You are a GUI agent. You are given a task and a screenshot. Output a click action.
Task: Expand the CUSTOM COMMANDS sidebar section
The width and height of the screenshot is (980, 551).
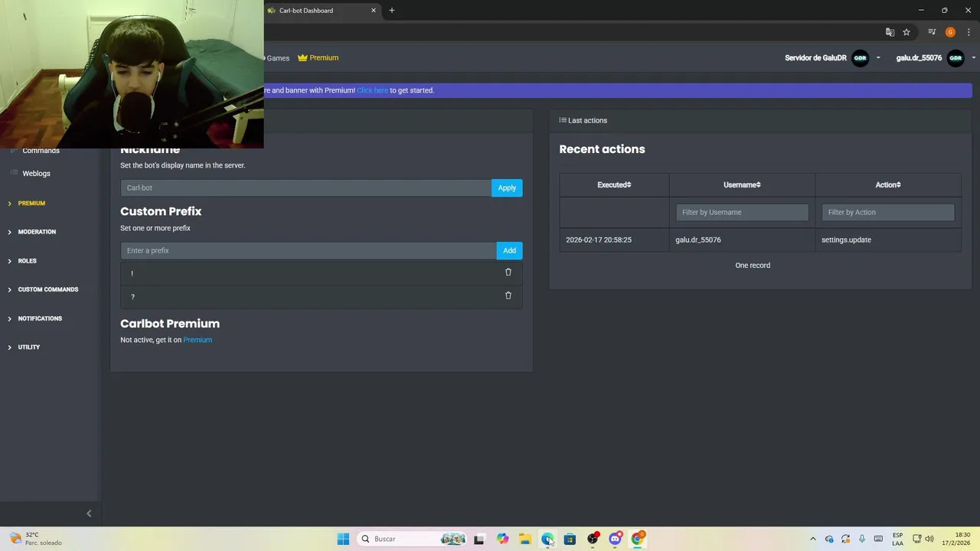tap(47, 289)
